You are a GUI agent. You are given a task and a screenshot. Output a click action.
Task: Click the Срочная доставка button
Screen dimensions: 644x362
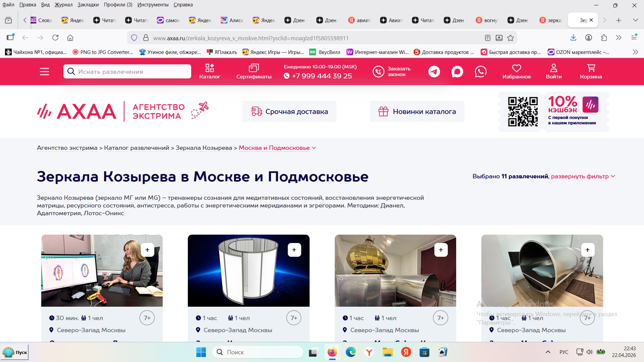click(289, 112)
